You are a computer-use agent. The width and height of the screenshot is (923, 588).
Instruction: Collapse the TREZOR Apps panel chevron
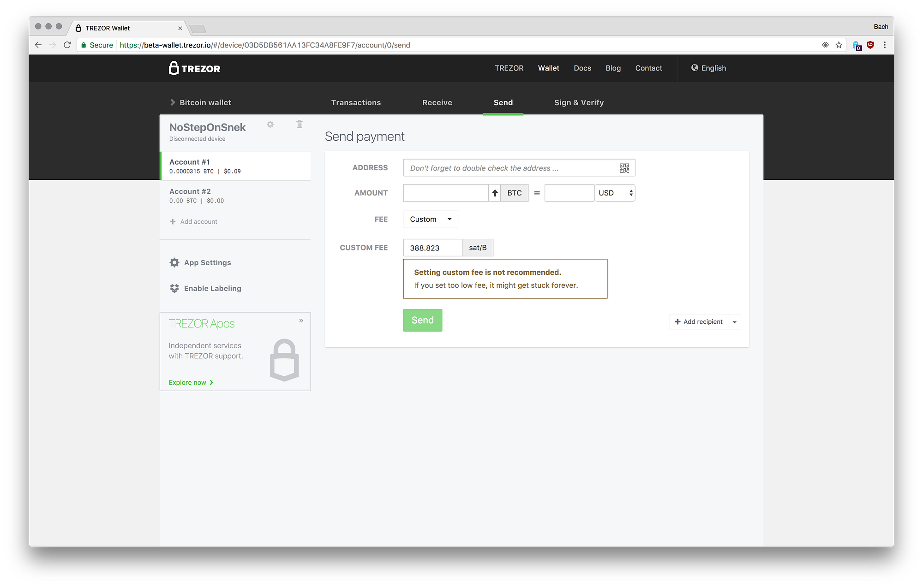coord(301,321)
